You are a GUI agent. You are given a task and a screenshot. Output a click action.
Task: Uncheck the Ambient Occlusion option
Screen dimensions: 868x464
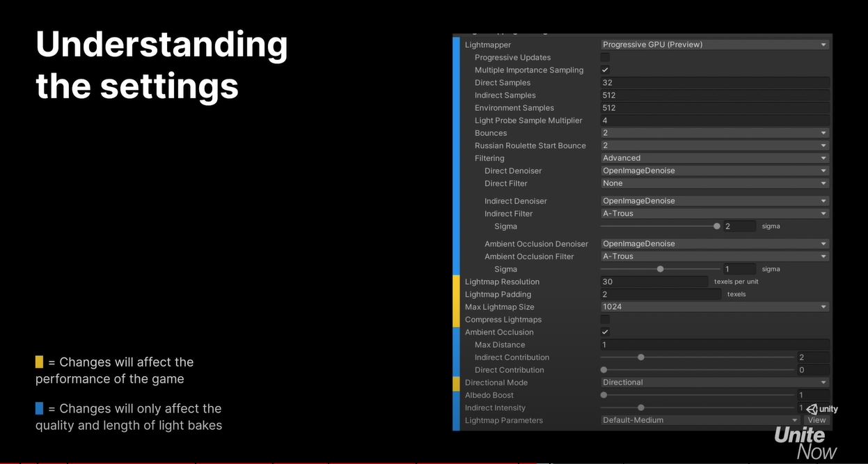click(x=605, y=332)
